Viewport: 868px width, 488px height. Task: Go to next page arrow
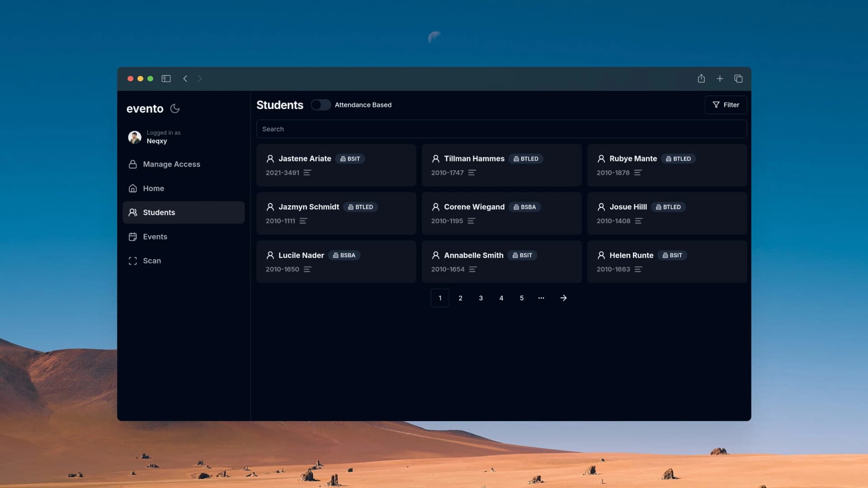563,298
